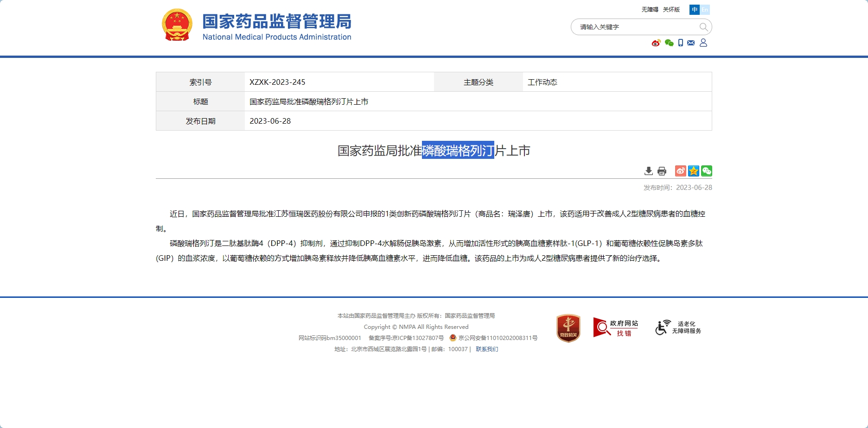Share article to QZone star icon

point(694,171)
